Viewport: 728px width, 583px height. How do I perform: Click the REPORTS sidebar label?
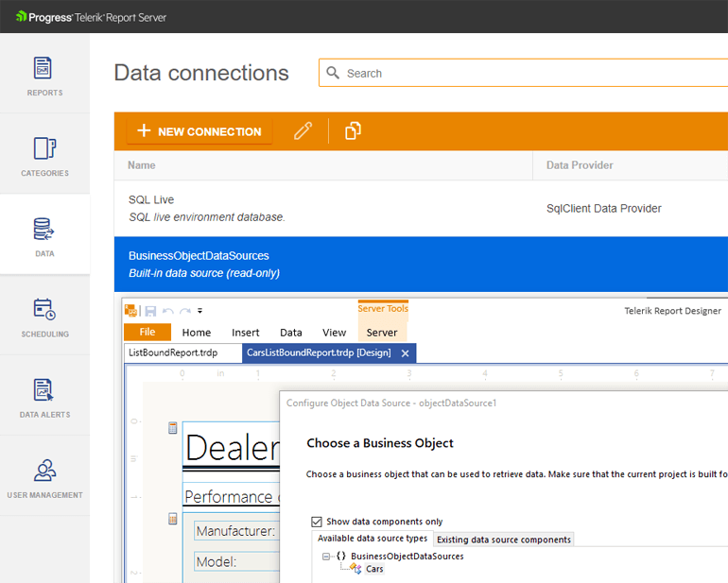[45, 93]
